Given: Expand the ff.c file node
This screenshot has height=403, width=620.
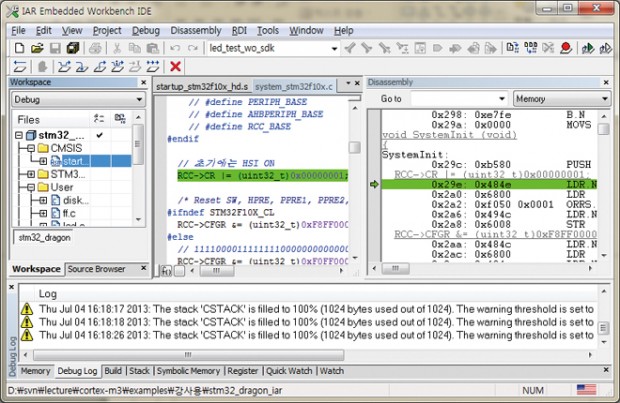Looking at the screenshot, I should coord(43,214).
